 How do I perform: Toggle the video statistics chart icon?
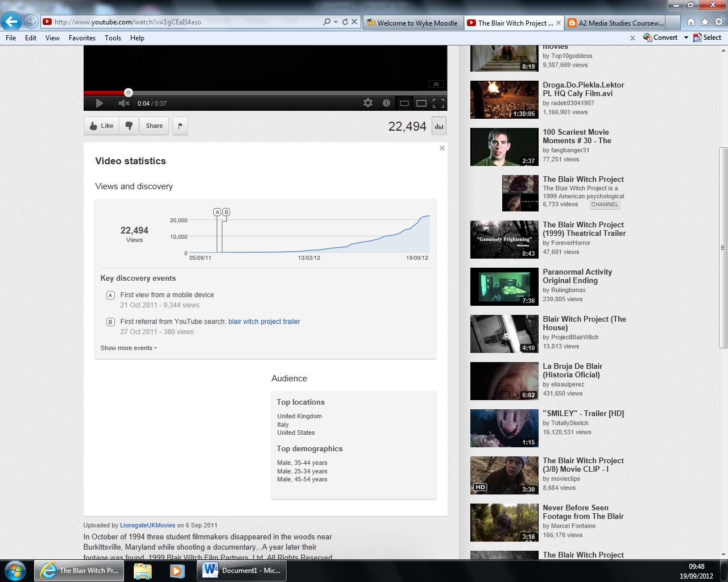pyautogui.click(x=439, y=126)
